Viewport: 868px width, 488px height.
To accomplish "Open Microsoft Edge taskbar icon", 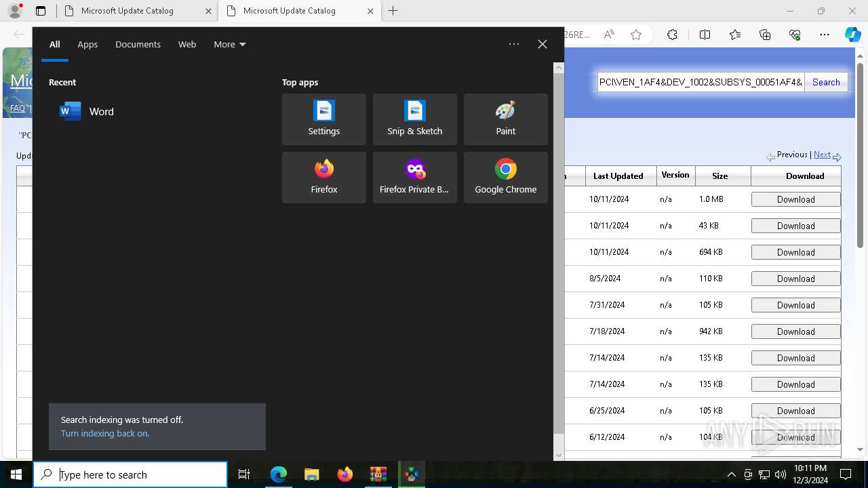I will pos(279,474).
